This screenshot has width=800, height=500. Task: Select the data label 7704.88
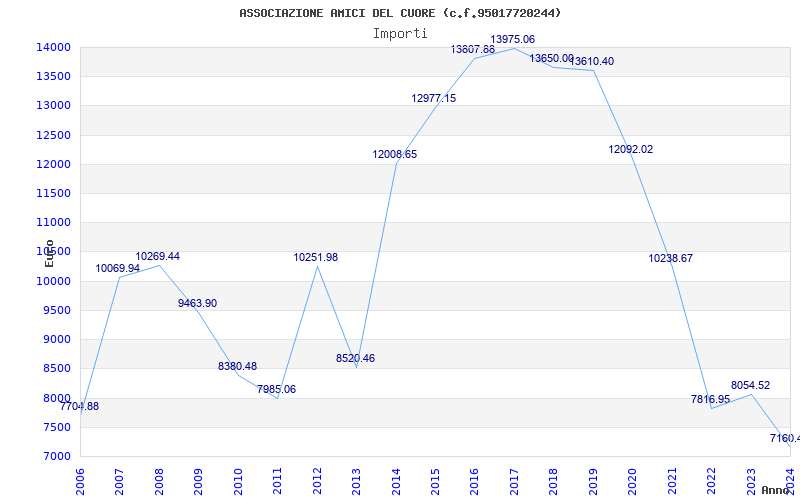[x=80, y=407]
